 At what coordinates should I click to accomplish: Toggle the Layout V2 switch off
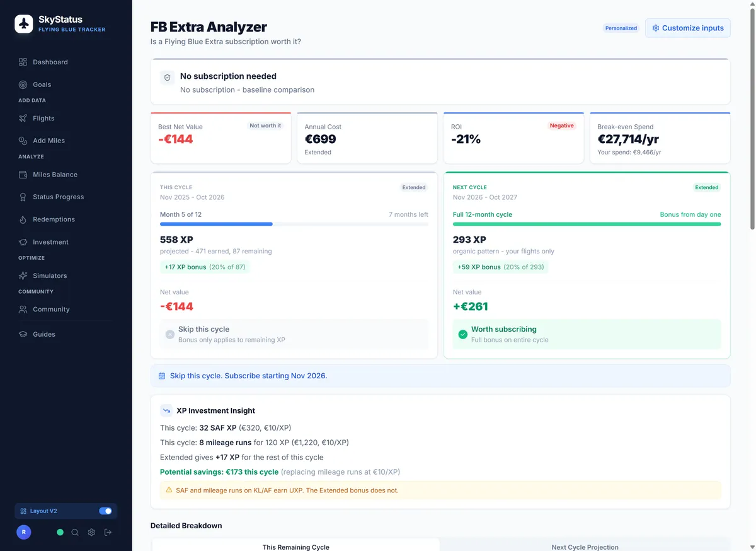pyautogui.click(x=105, y=511)
